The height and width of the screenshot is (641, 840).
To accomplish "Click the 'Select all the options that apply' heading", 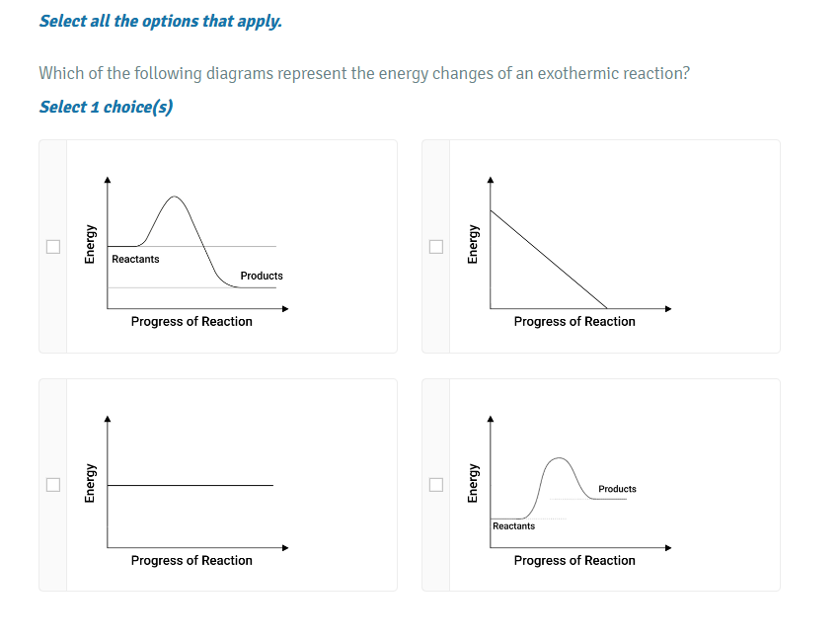I will click(x=159, y=21).
